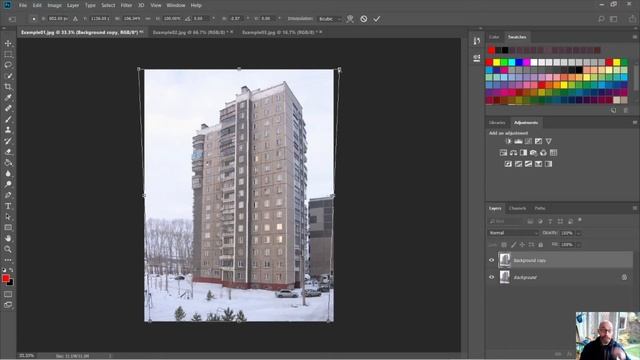
Task: Select the Lasso tool
Action: (x=8, y=65)
